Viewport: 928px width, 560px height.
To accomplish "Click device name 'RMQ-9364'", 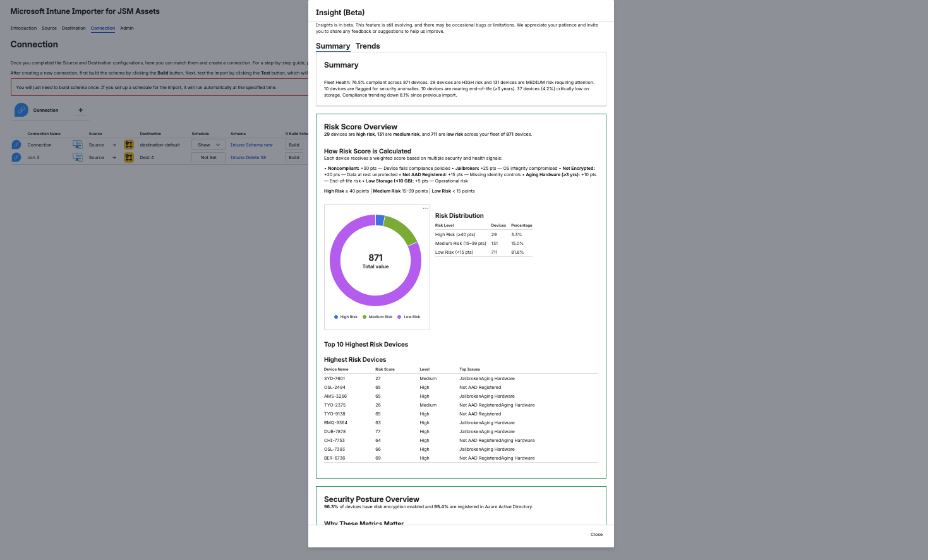I will tap(335, 423).
